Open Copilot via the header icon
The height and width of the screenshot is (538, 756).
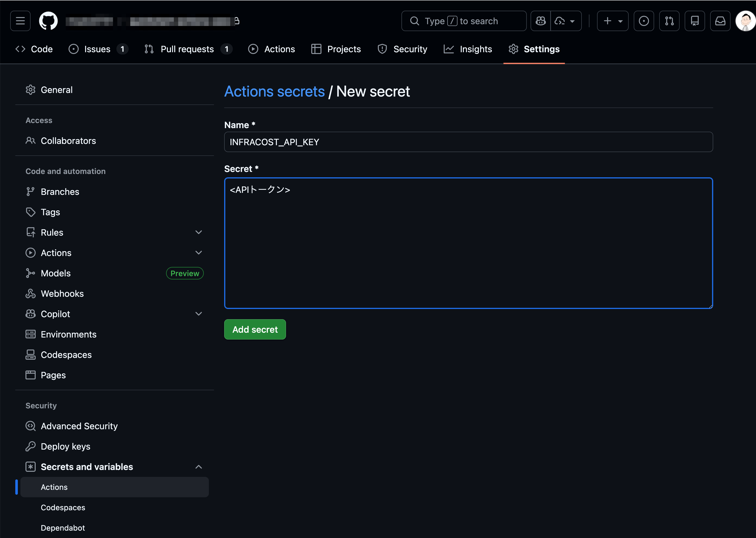click(540, 21)
